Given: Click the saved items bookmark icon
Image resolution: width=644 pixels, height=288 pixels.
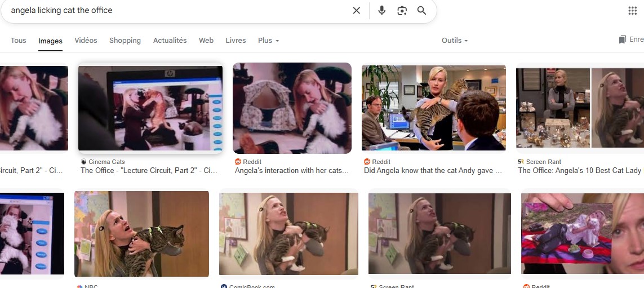Looking at the screenshot, I should click(622, 39).
